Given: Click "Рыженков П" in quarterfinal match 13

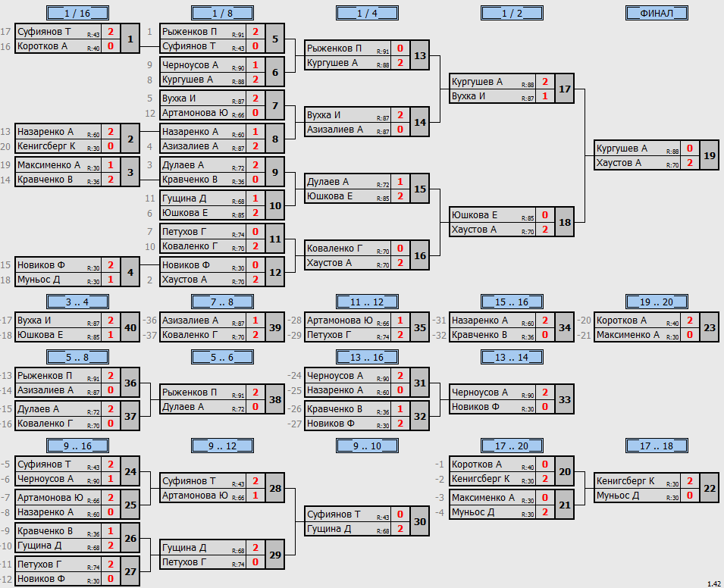Looking at the screenshot, I should (334, 48).
